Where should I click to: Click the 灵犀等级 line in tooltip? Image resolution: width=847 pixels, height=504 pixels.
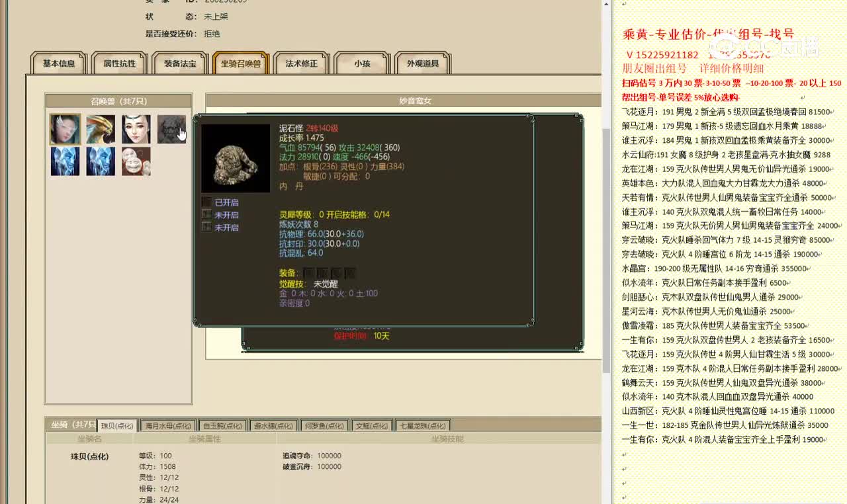click(334, 214)
